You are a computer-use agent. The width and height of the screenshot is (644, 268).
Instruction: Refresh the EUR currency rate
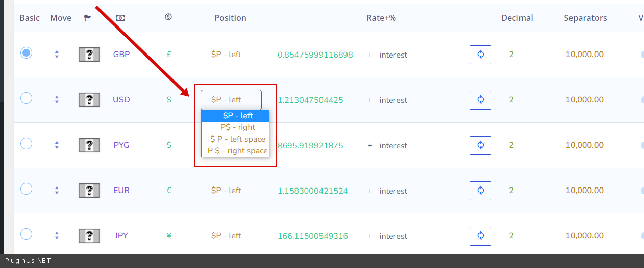tap(480, 191)
